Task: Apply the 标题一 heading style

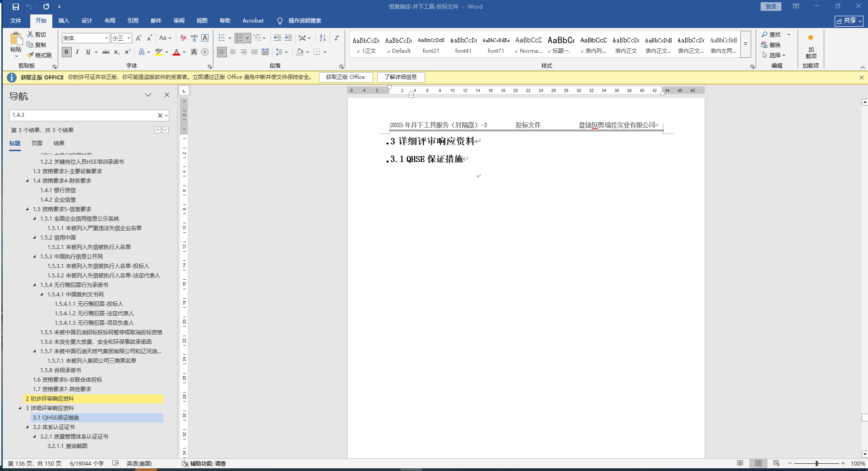Action: (x=561, y=44)
